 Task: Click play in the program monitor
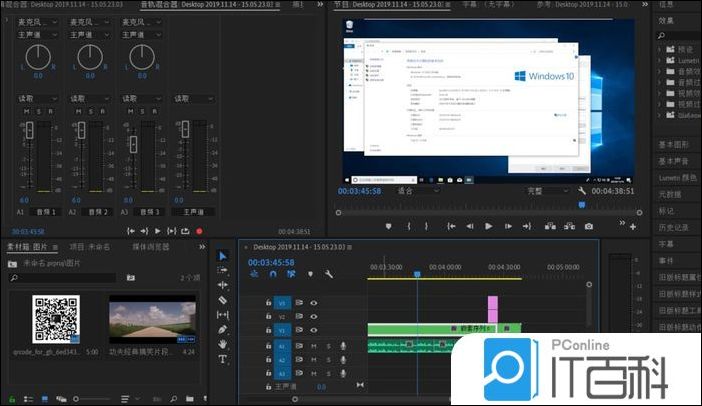tap(488, 226)
